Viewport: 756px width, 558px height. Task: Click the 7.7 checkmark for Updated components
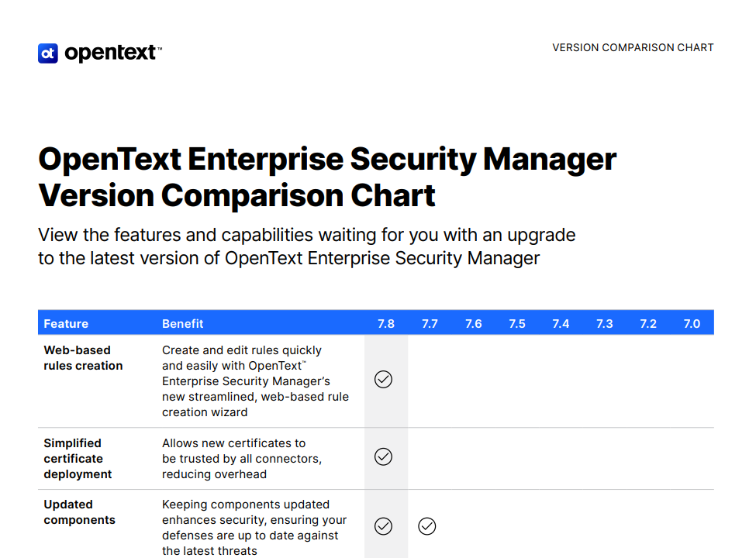pyautogui.click(x=426, y=526)
